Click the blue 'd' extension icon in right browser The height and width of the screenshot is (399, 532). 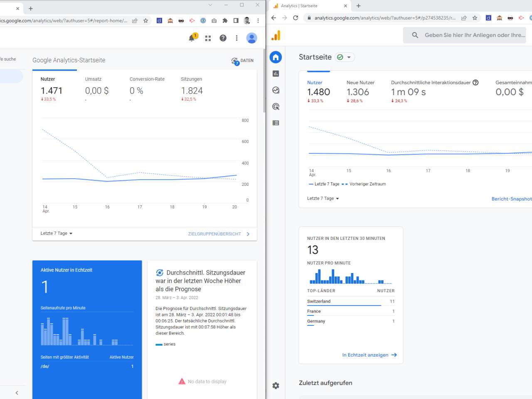point(488,18)
